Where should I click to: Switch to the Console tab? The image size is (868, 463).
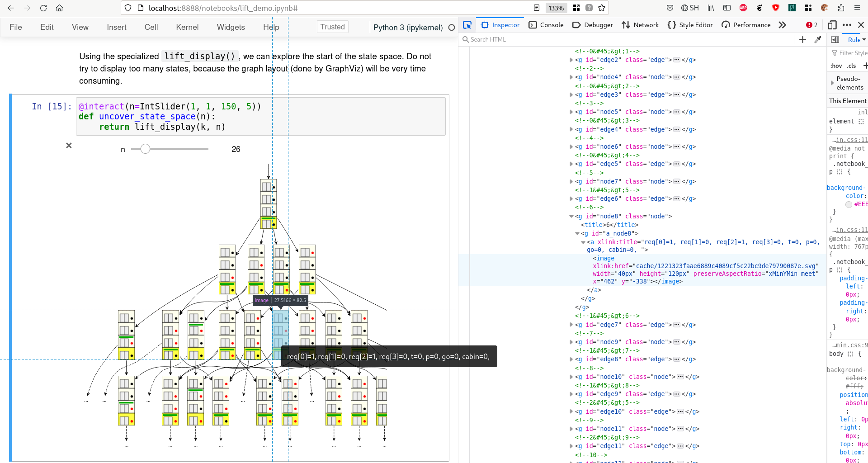(546, 25)
